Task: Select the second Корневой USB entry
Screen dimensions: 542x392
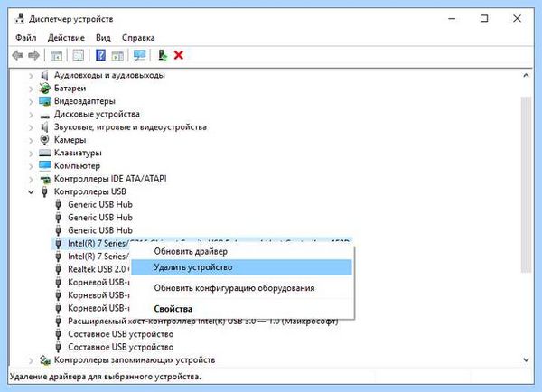Action: 98,295
